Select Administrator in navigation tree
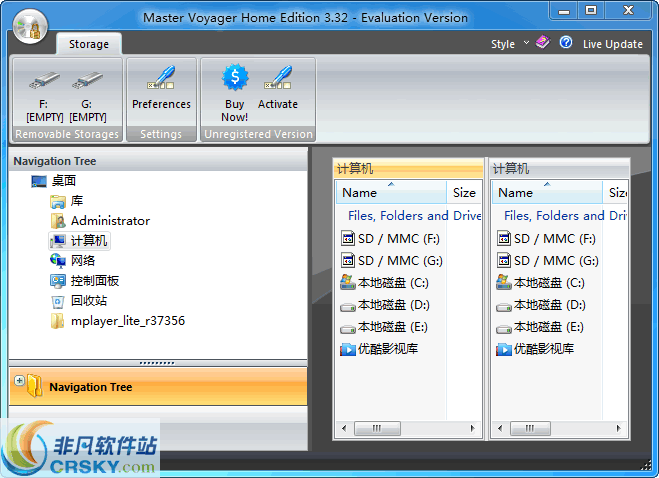This screenshot has width=659, height=478. 110,221
